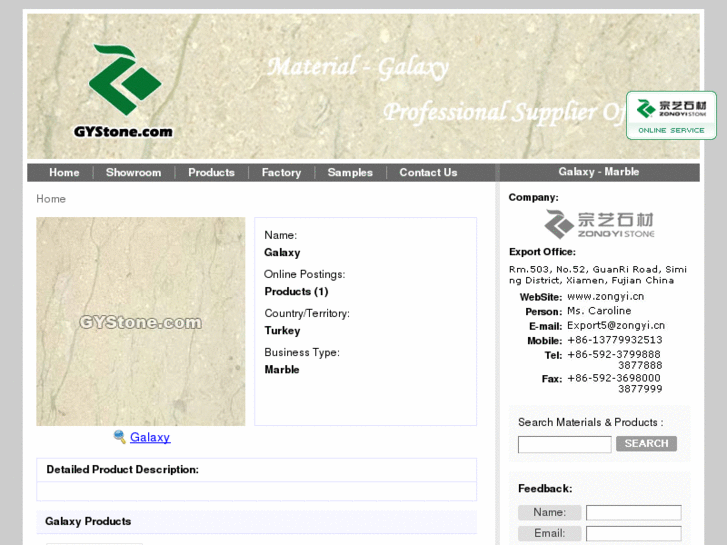Click the Products (1) online postings link
The image size is (727, 545).
coord(296,291)
